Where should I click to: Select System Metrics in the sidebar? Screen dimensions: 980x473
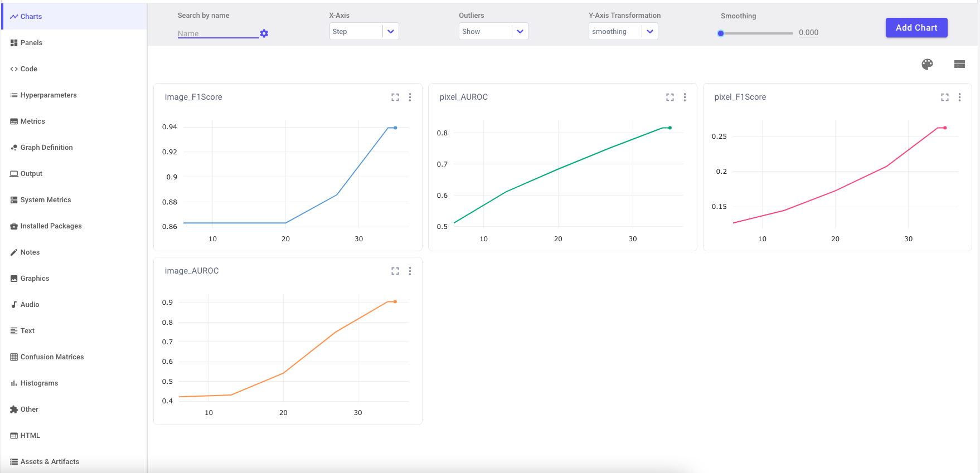(46, 200)
